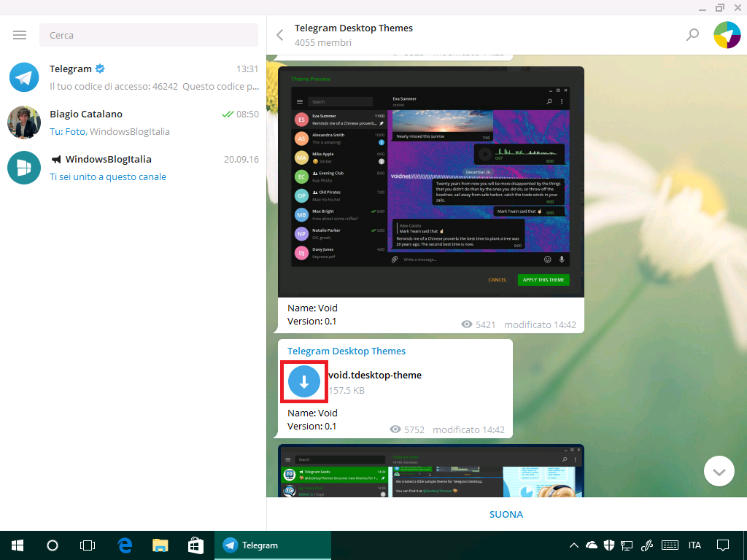Close the Telegram window
The height and width of the screenshot is (560, 747).
point(738,7)
